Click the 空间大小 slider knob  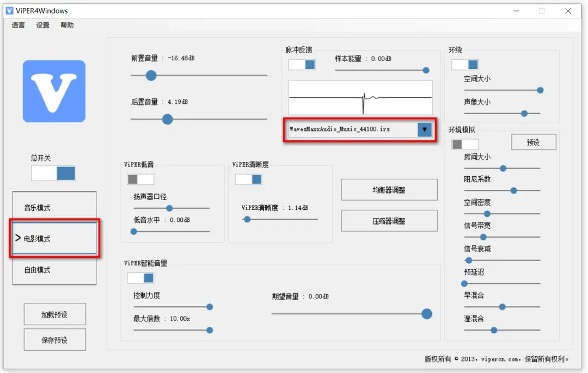click(x=541, y=90)
